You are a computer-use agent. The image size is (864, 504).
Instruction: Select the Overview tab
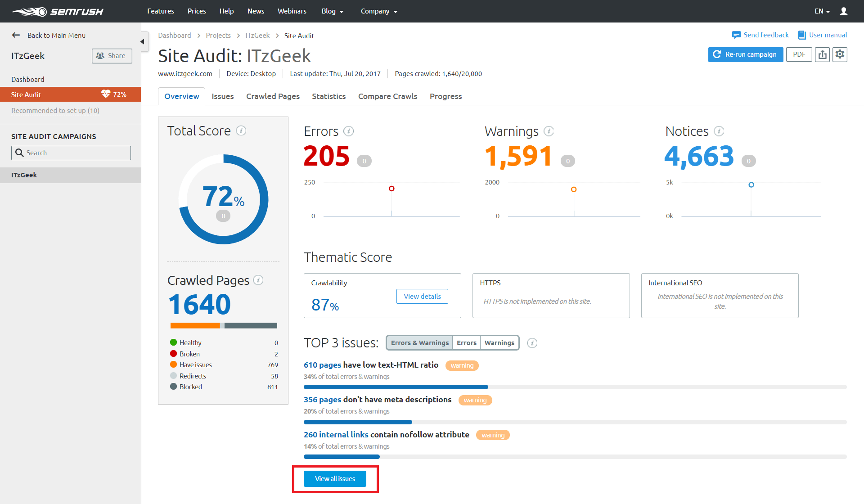(182, 96)
